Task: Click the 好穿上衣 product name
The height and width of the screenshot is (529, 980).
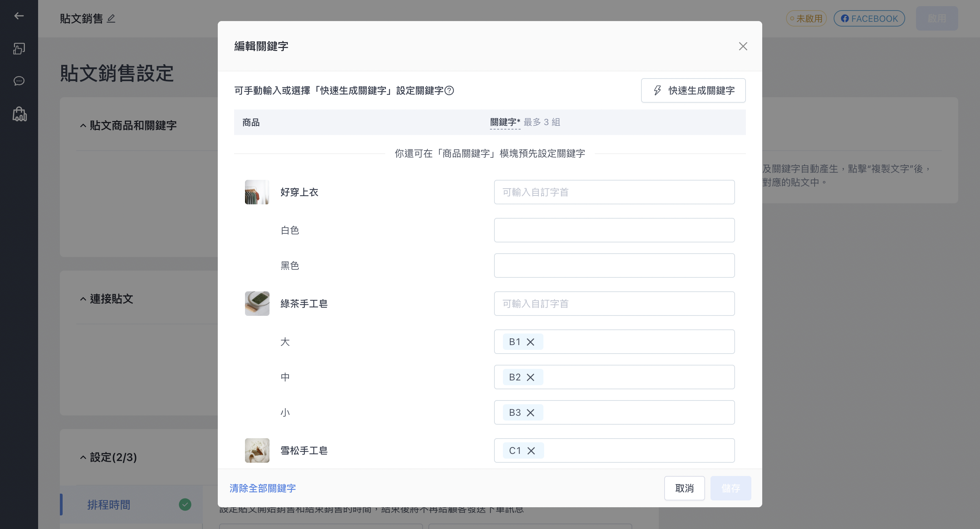Action: 299,192
